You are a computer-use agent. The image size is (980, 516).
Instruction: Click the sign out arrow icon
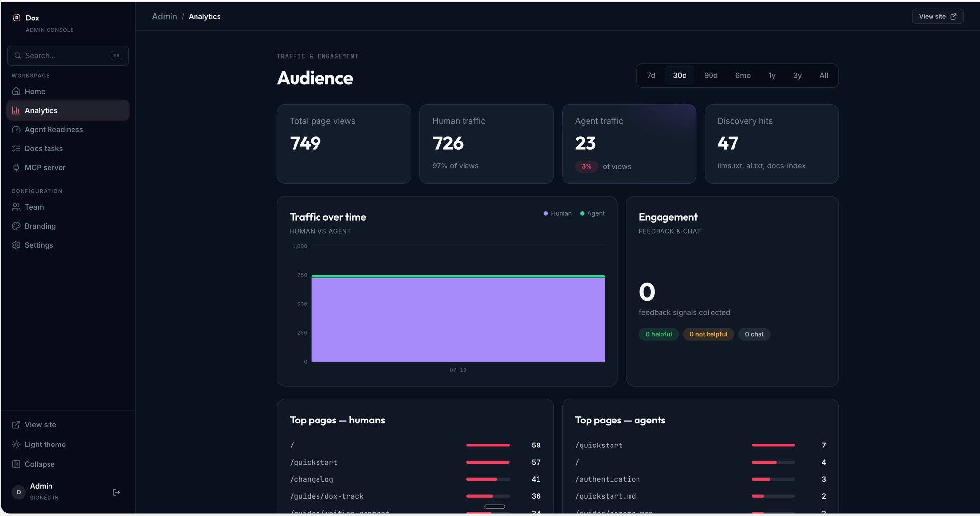(x=116, y=492)
